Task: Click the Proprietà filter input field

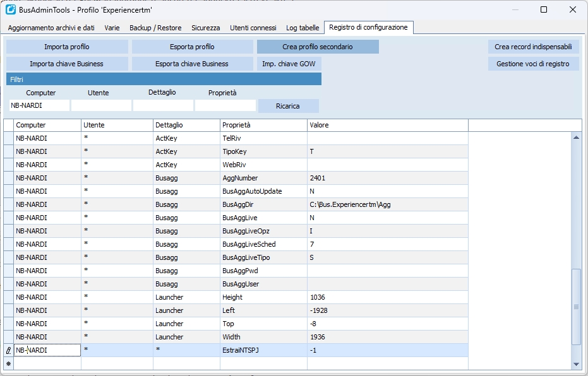Action: tap(225, 105)
